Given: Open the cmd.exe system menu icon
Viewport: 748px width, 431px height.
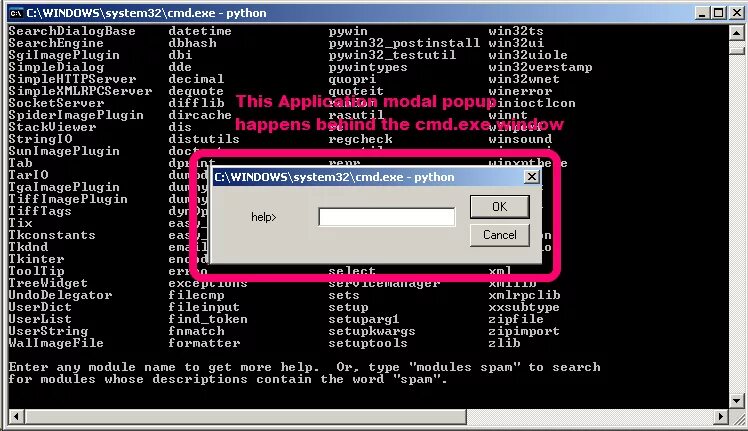Looking at the screenshot, I should 16,13.
